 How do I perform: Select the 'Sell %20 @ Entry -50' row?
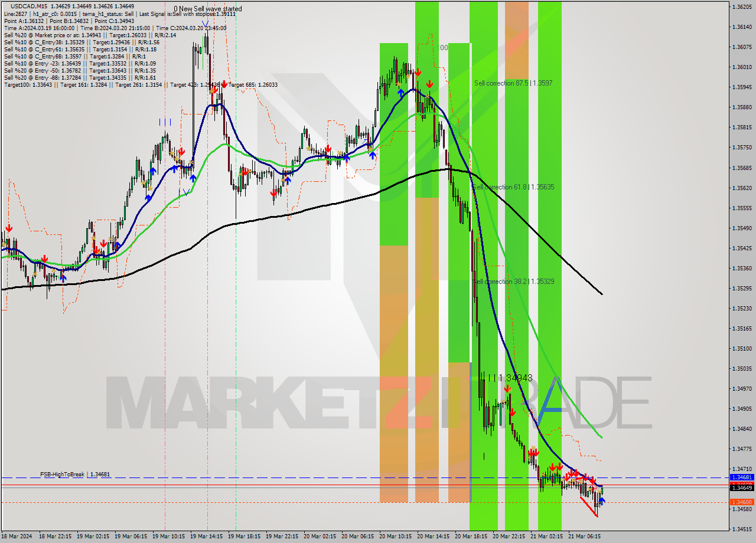[80, 70]
